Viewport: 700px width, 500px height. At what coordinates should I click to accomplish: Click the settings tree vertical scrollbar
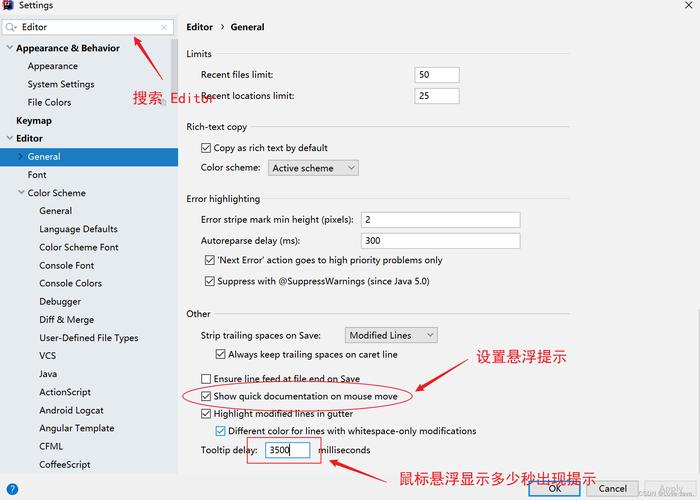[x=175, y=67]
